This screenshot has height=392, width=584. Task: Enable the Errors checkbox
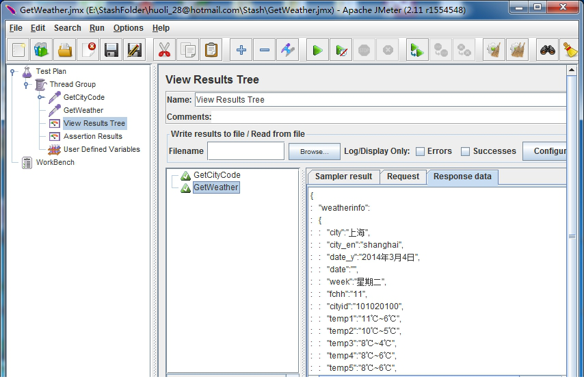coord(420,151)
